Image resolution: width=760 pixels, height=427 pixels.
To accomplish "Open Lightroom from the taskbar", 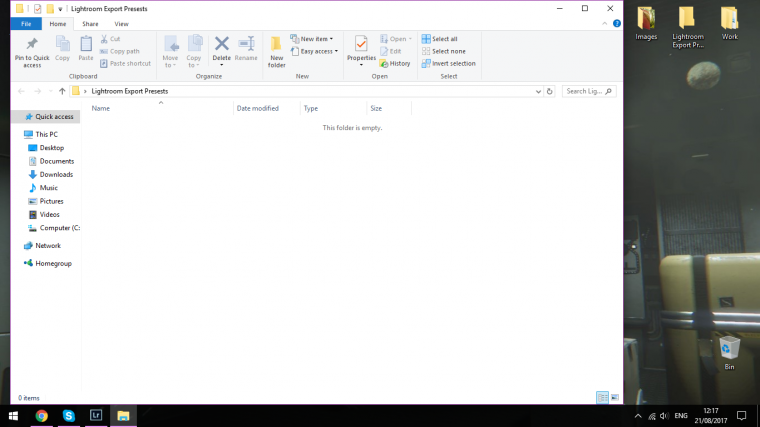I will point(96,416).
